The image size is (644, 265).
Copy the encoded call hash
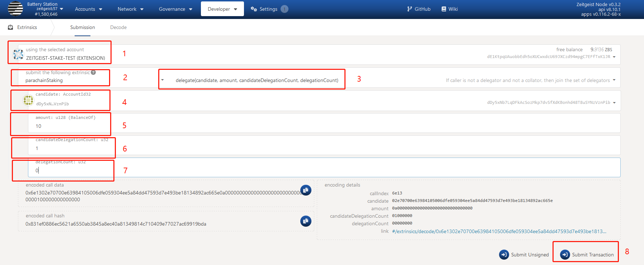306,221
